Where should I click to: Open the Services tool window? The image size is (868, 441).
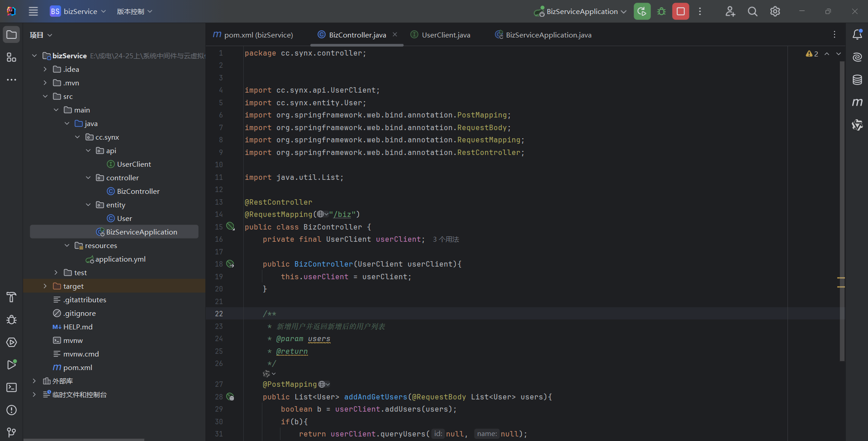click(x=12, y=342)
